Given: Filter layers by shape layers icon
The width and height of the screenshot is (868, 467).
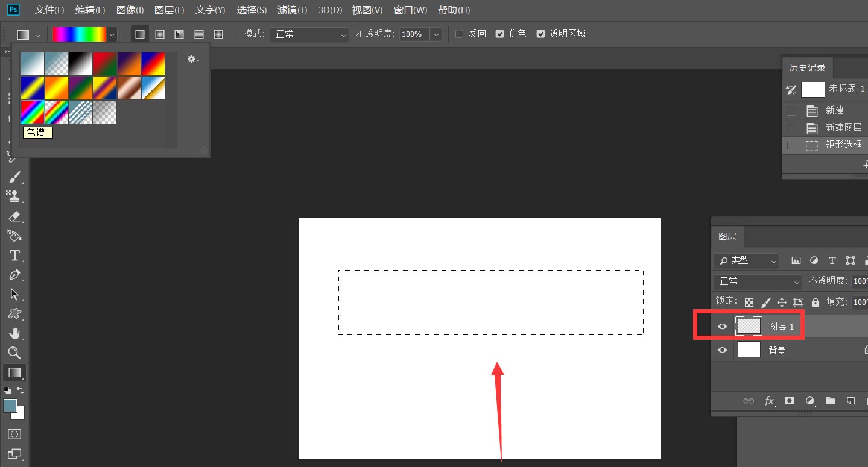Looking at the screenshot, I should (x=851, y=260).
